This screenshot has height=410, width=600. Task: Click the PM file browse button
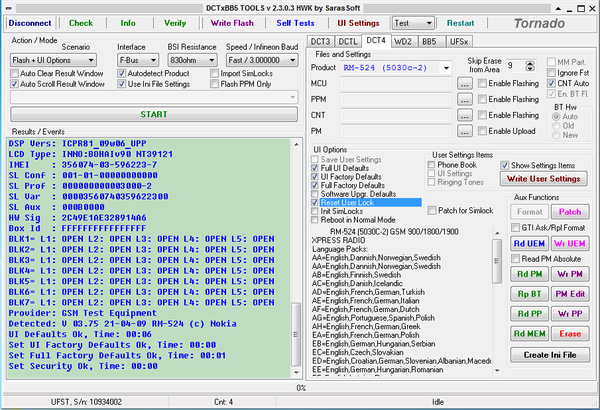click(464, 131)
